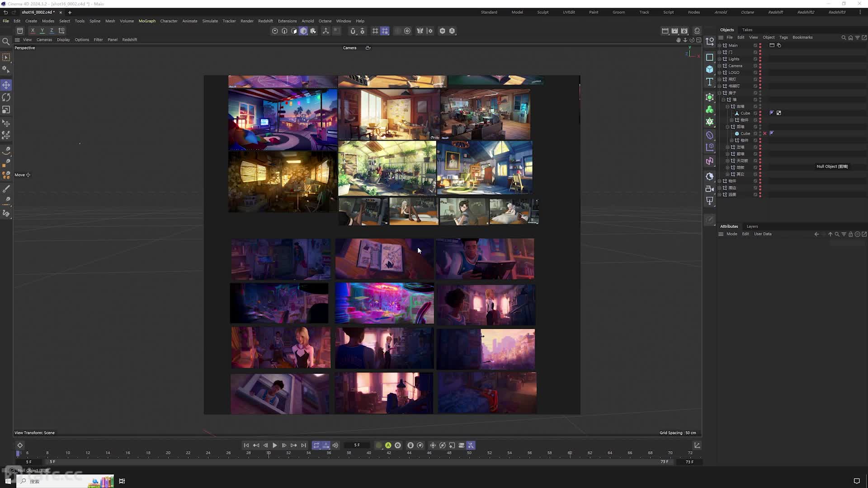Collapse the 墙 null in Objects tree
Screen dimensions: 868x488
pos(723,99)
